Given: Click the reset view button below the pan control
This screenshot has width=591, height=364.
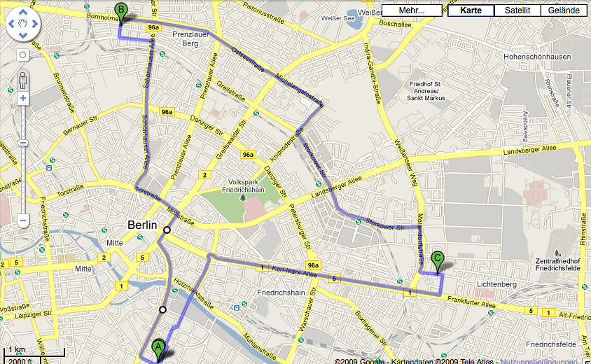Looking at the screenshot, I should click(23, 55).
